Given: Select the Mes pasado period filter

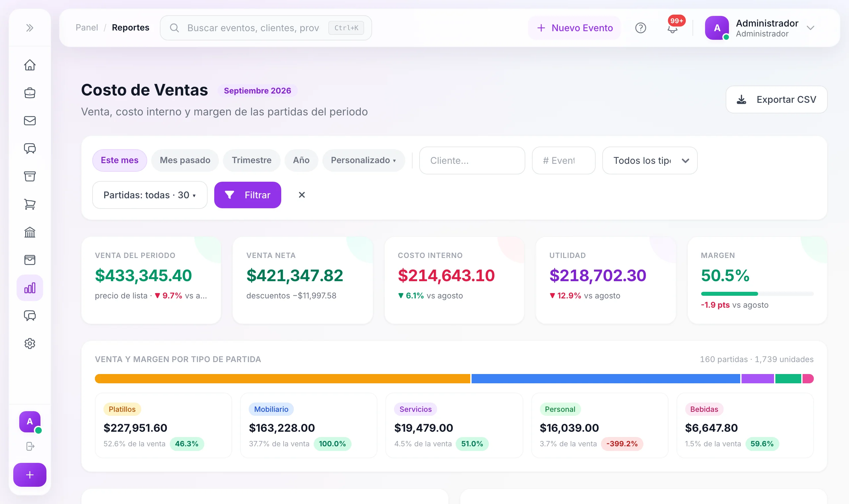Looking at the screenshot, I should [185, 160].
